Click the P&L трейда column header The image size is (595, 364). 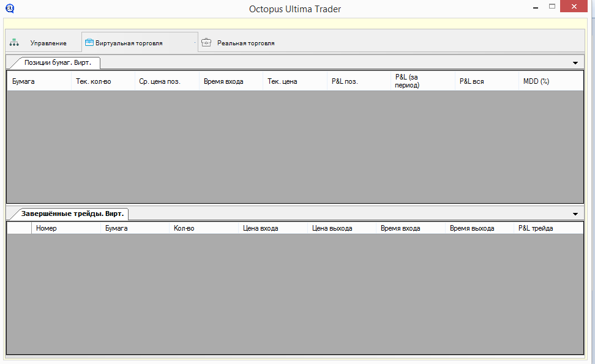tap(548, 228)
